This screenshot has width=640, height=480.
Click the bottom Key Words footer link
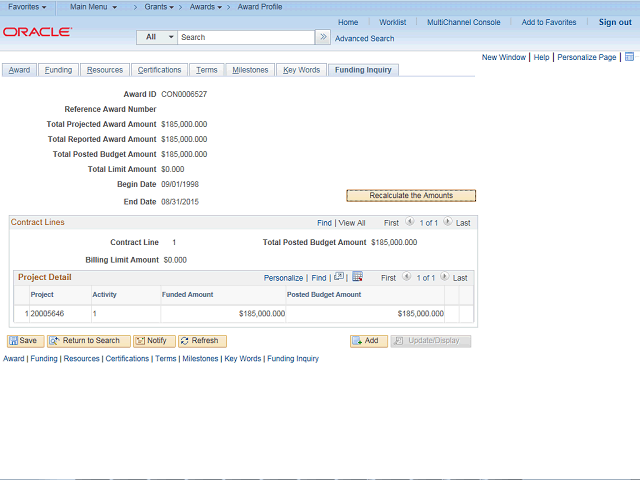(x=243, y=358)
